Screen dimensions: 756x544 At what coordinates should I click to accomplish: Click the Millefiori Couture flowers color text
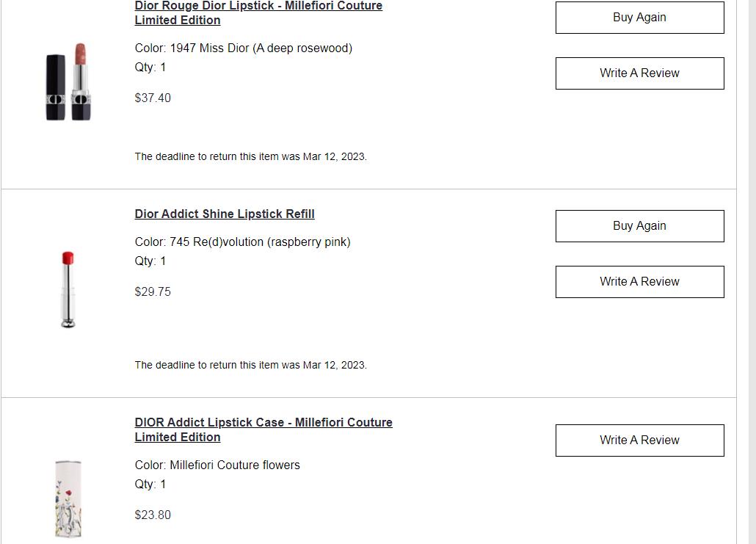(x=217, y=465)
